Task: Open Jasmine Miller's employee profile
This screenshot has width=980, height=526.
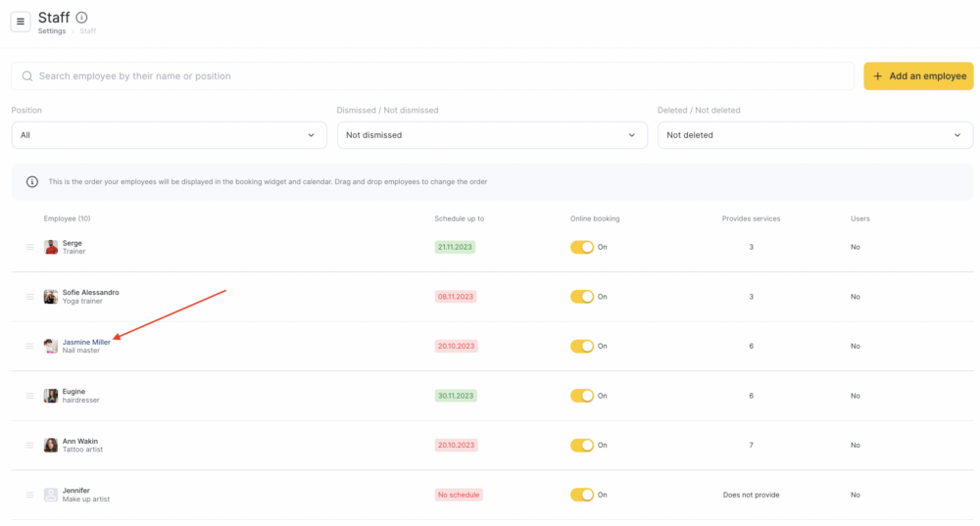Action: 86,342
